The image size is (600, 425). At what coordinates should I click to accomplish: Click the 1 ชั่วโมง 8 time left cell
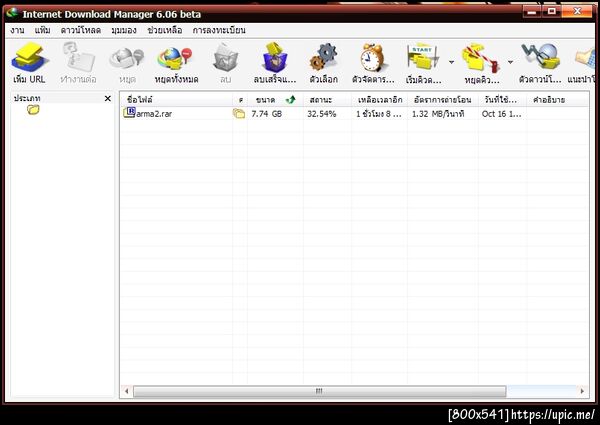point(379,114)
